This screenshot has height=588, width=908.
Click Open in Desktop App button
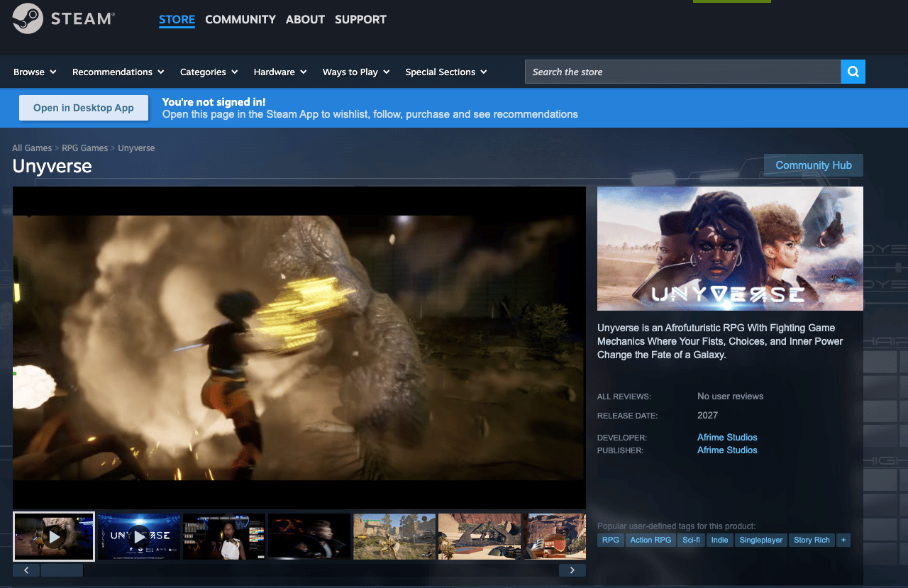click(x=84, y=108)
